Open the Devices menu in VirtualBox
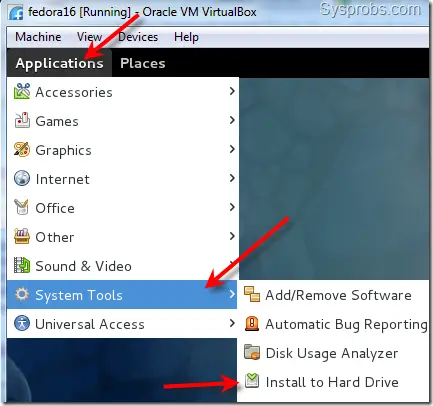The image size is (433, 406). click(138, 37)
